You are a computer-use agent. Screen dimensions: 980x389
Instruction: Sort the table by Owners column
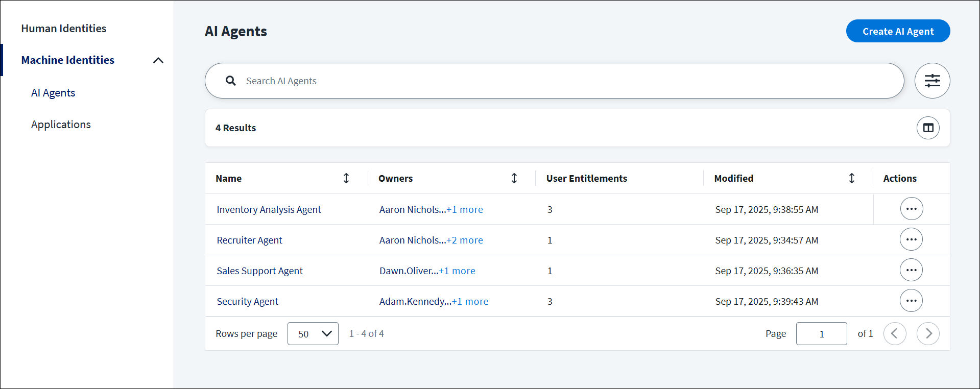tap(514, 178)
